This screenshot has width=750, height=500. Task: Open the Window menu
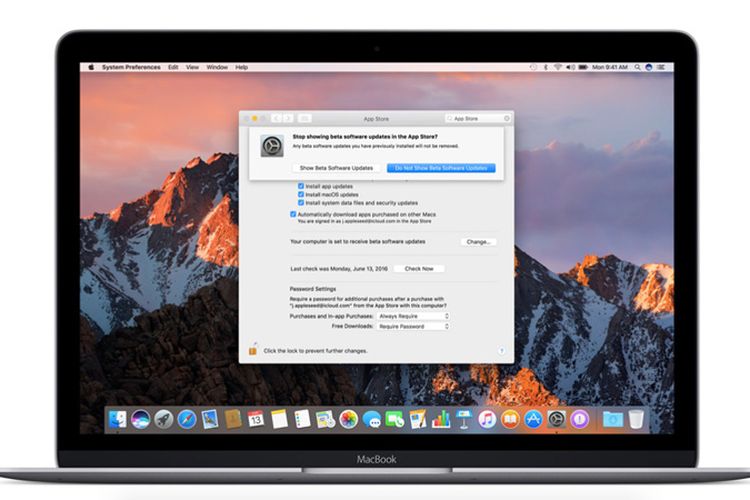(217, 67)
